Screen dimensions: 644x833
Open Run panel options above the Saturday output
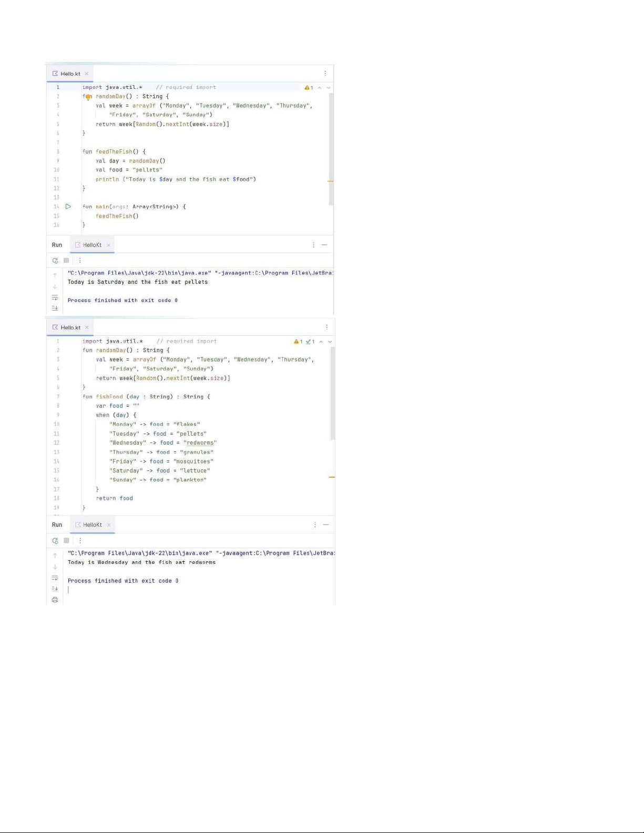coord(314,245)
